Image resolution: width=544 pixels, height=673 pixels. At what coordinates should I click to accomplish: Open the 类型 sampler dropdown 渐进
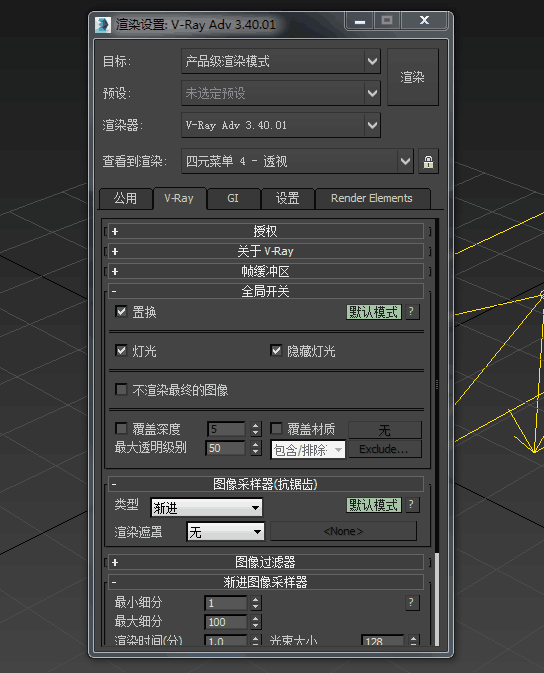tap(206, 508)
